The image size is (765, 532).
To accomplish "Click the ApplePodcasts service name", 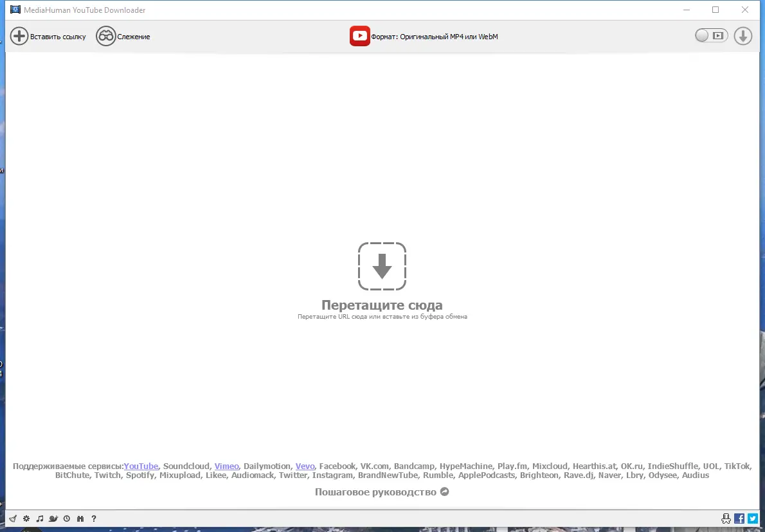I will [487, 475].
